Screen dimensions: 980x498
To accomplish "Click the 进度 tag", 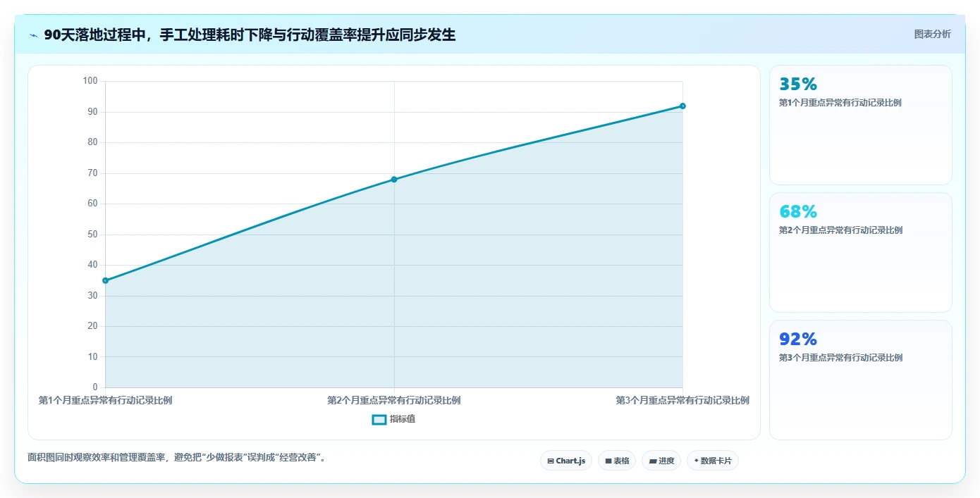I will pyautogui.click(x=661, y=461).
